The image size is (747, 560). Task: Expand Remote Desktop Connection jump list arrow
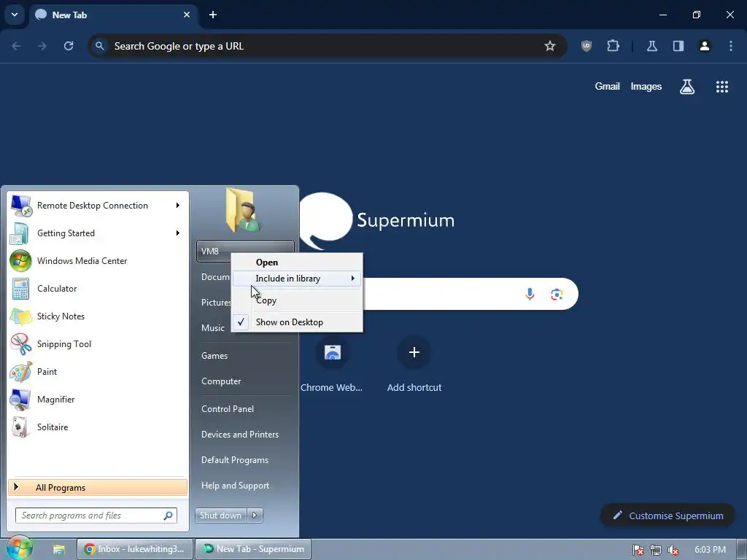(x=178, y=206)
